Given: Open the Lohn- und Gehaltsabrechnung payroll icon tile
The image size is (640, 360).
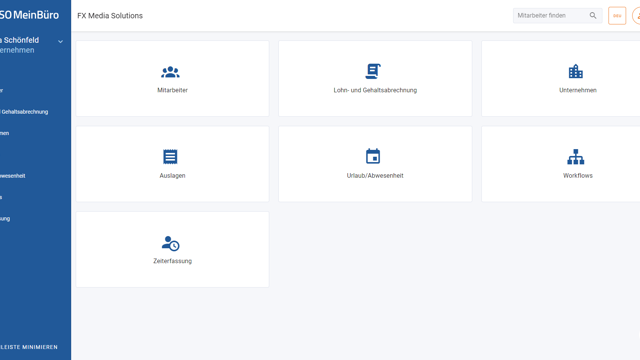Looking at the screenshot, I should (x=375, y=78).
